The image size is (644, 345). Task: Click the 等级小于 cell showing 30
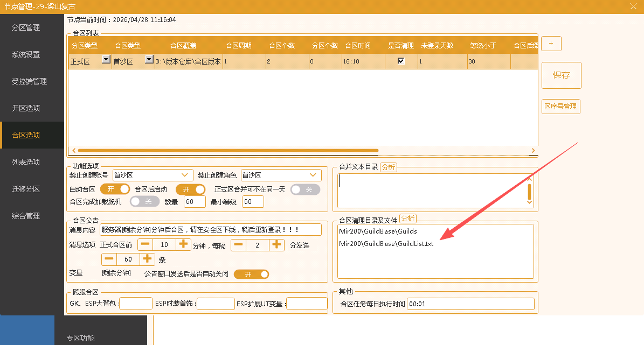pyautogui.click(x=489, y=61)
